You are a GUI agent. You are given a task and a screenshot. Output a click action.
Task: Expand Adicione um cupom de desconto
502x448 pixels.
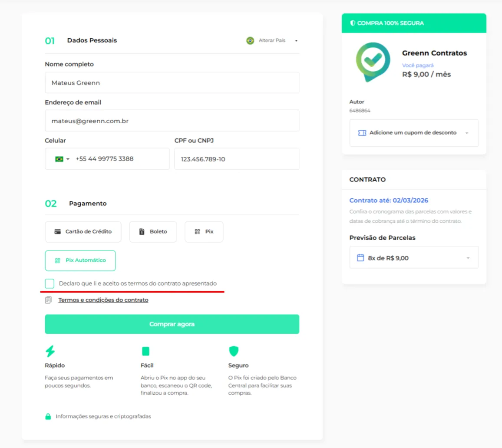[414, 133]
